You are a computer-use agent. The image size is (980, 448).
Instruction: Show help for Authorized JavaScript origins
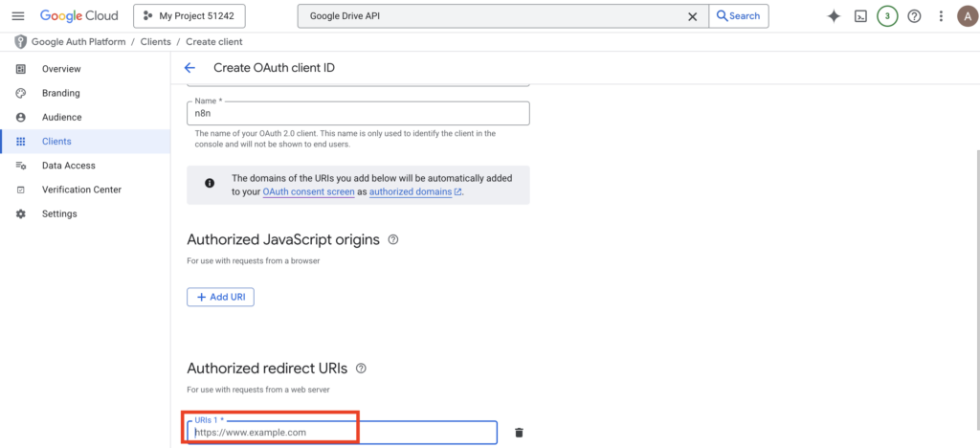[393, 239]
